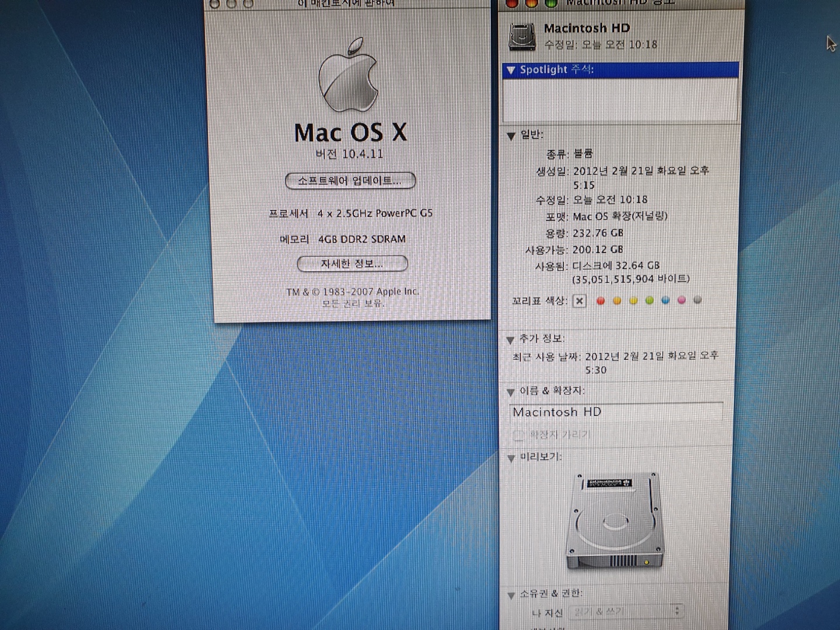Clear the color label with the X button
The image size is (840, 630).
pyautogui.click(x=579, y=301)
